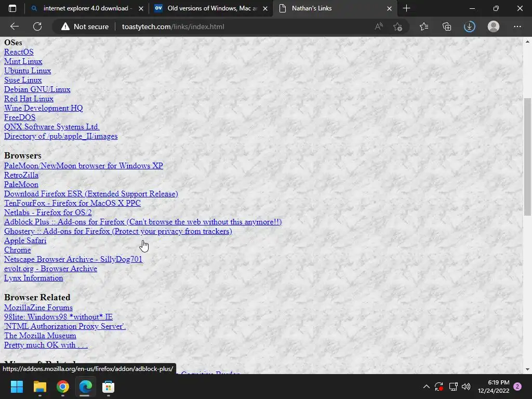532x399 pixels.
Task: Open the profile avatar icon
Action: pos(494,26)
